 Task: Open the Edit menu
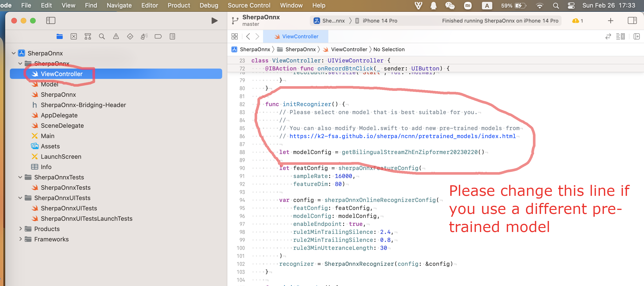pos(46,5)
